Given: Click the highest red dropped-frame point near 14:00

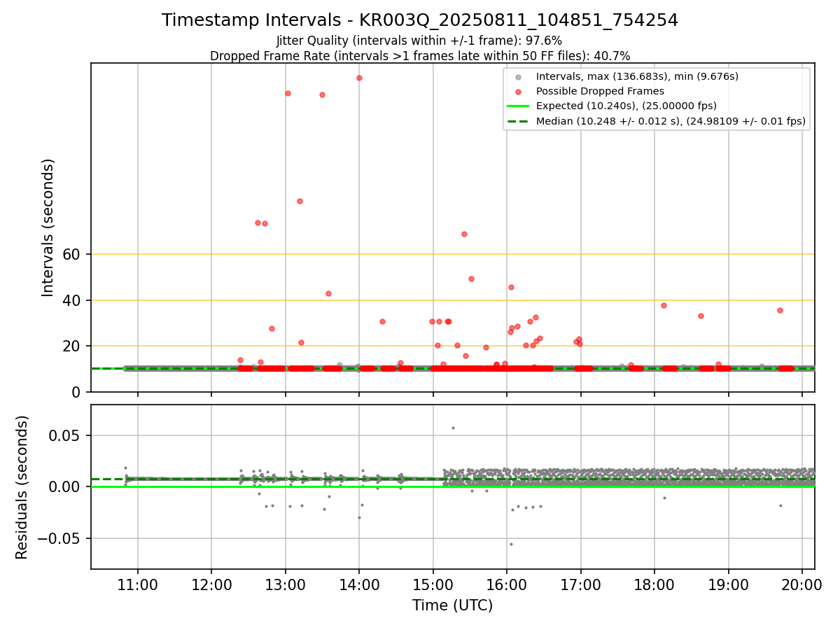Looking at the screenshot, I should [x=359, y=78].
